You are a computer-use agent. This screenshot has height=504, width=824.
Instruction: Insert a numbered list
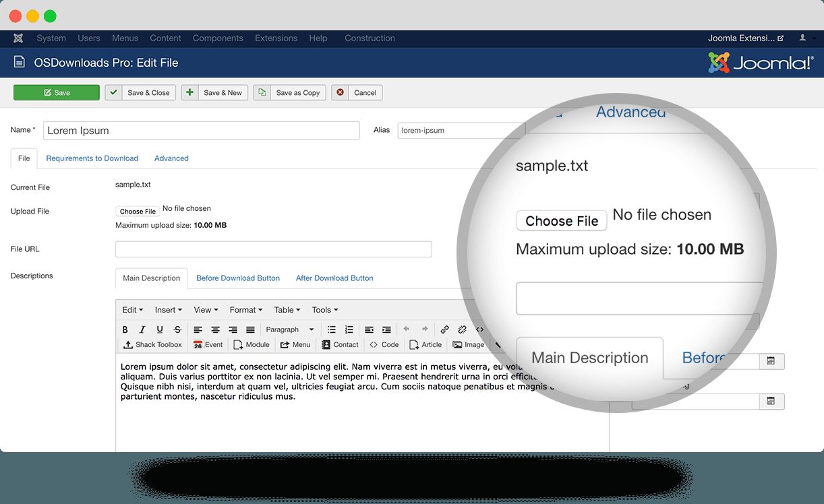click(349, 329)
